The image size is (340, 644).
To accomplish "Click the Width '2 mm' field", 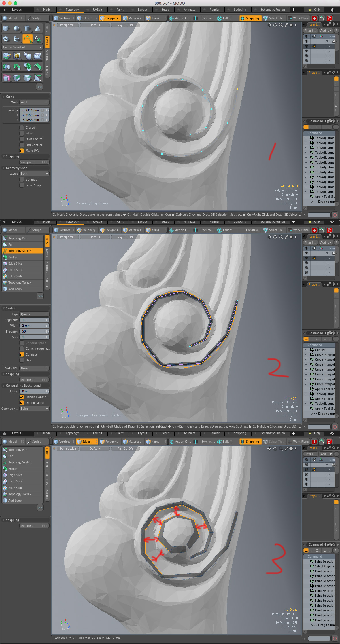I will 32,326.
